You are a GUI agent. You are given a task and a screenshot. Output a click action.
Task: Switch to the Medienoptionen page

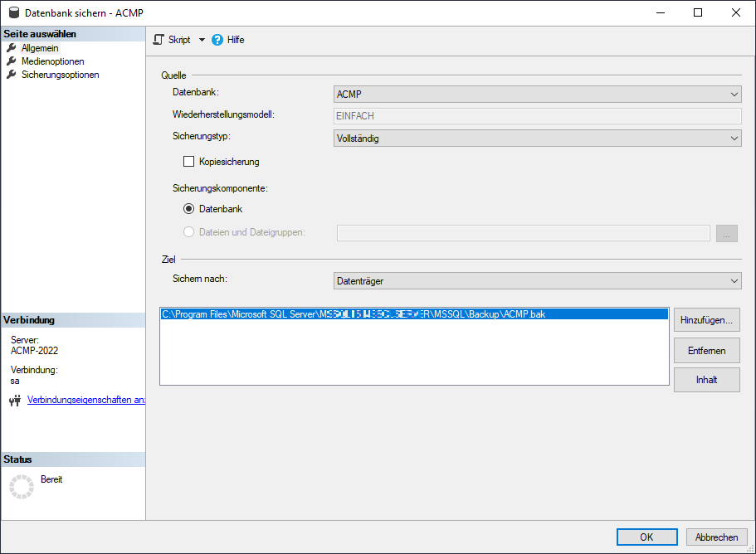[54, 61]
